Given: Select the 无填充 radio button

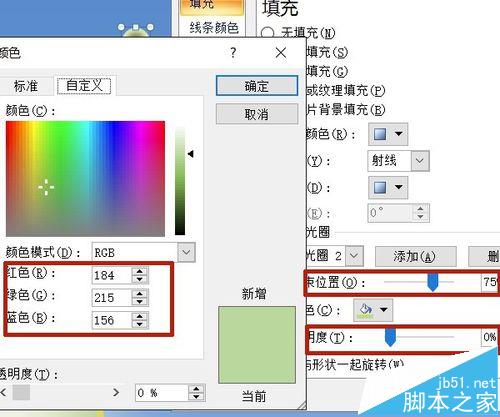Looking at the screenshot, I should coord(268,33).
